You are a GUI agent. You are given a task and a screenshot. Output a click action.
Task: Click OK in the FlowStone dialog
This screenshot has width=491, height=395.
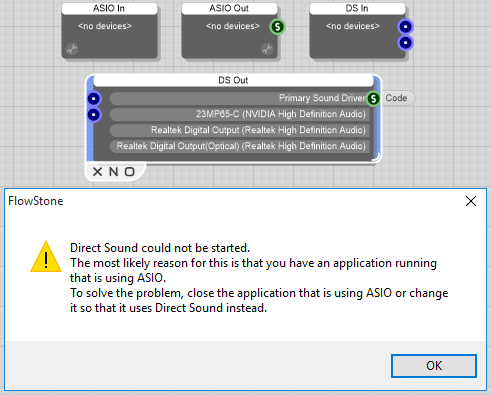click(434, 366)
